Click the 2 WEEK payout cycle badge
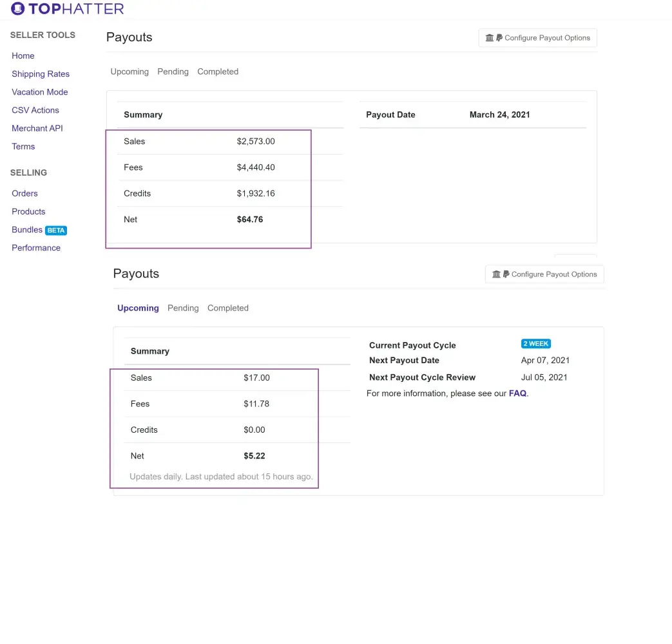 (535, 344)
